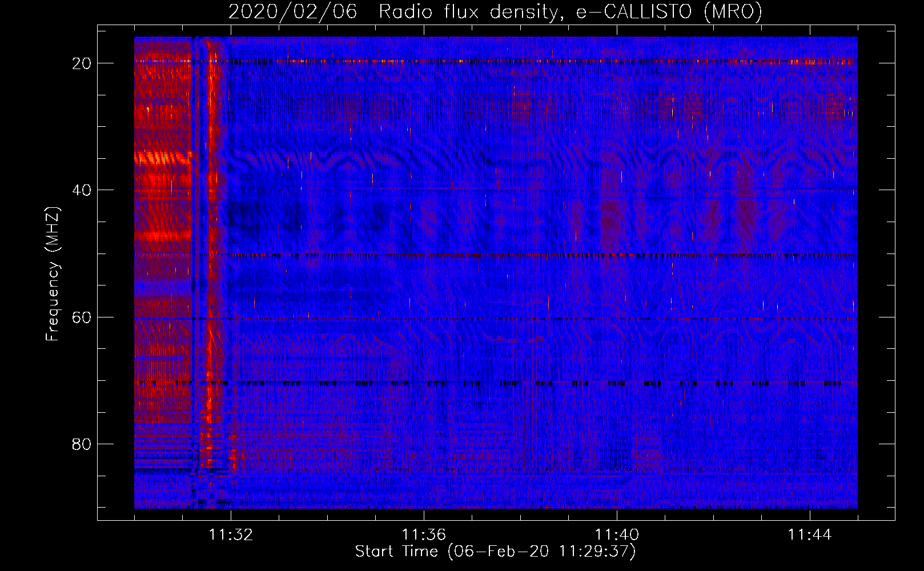Click the '11:40' time axis tick label
924x571 pixels.
pyautogui.click(x=617, y=535)
